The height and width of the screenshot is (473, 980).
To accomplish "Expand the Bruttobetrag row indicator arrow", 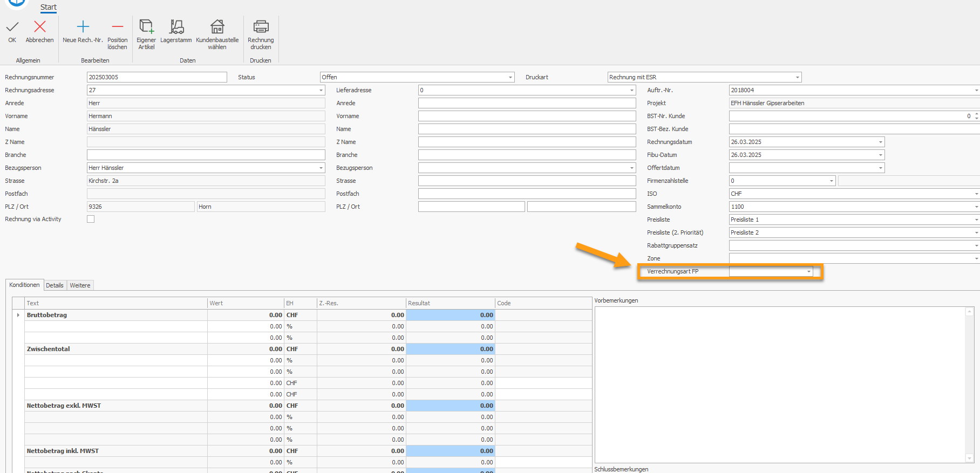I will pos(18,315).
